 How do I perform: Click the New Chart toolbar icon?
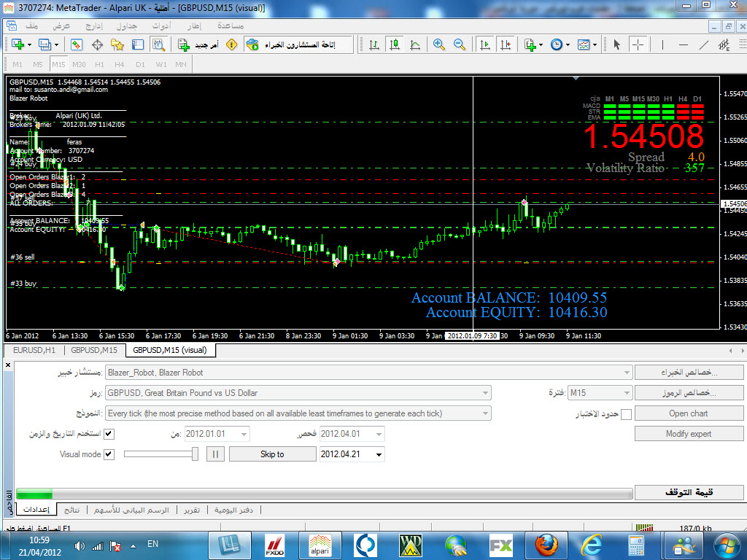coord(18,44)
